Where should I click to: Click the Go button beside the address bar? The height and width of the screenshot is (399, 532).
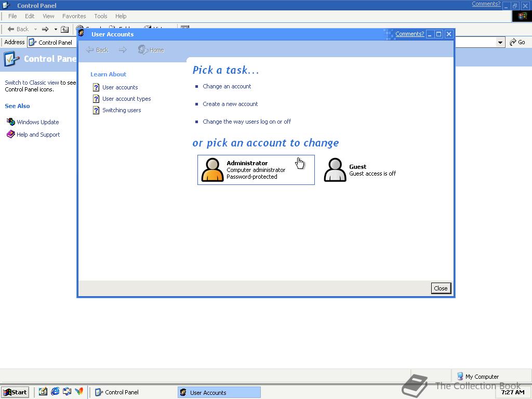[x=517, y=42]
